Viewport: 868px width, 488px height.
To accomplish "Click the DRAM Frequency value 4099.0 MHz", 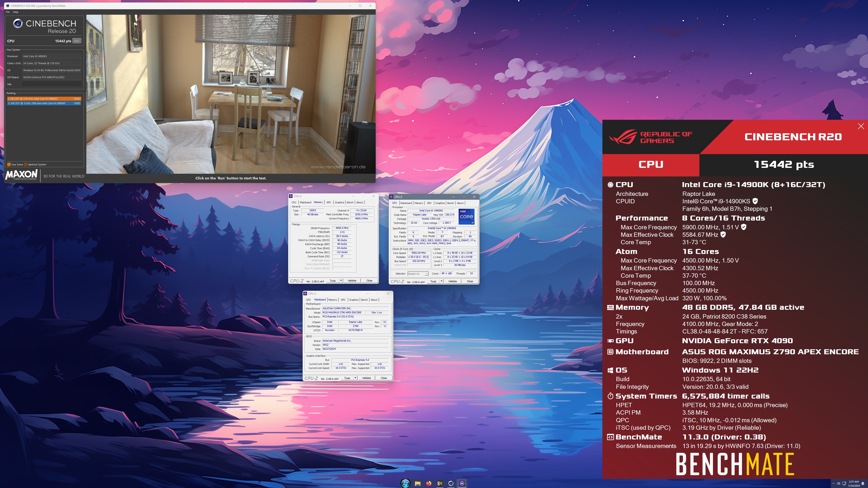I will coord(342,228).
